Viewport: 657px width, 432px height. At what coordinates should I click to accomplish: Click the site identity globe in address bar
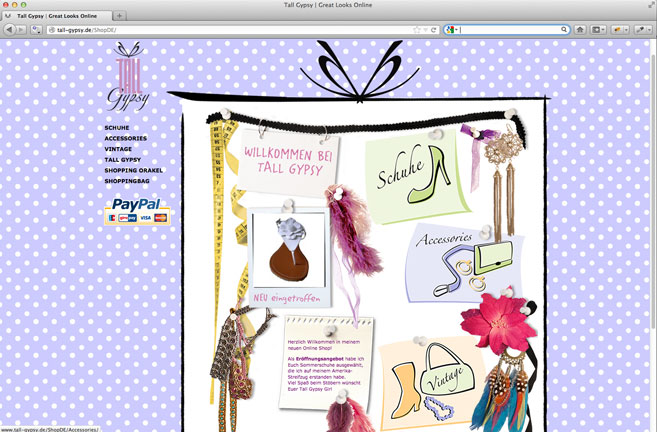click(52, 30)
